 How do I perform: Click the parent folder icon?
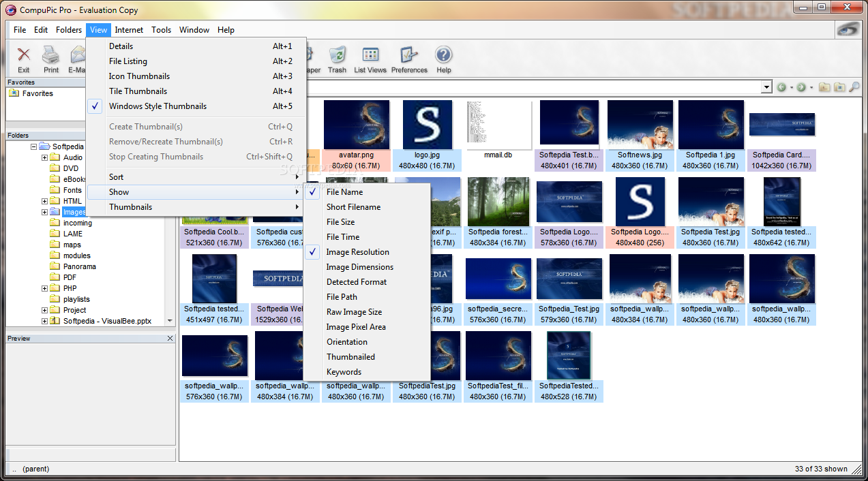(x=824, y=87)
